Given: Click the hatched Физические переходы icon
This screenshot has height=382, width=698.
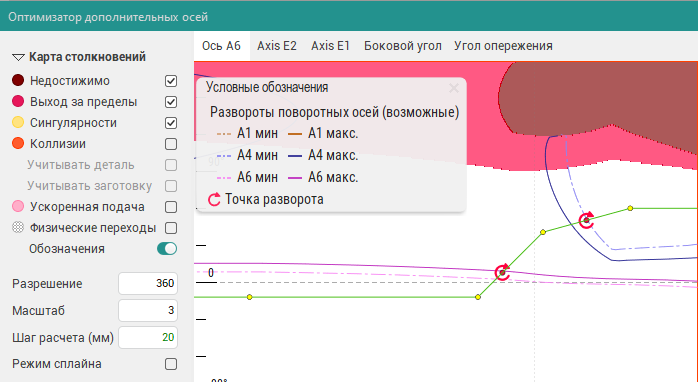Looking at the screenshot, I should tap(18, 228).
